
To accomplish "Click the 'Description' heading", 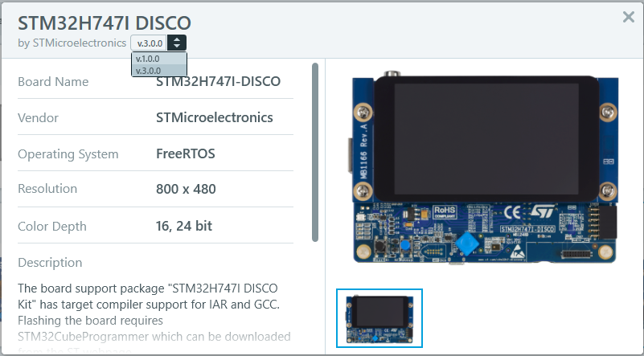I will [50, 263].
